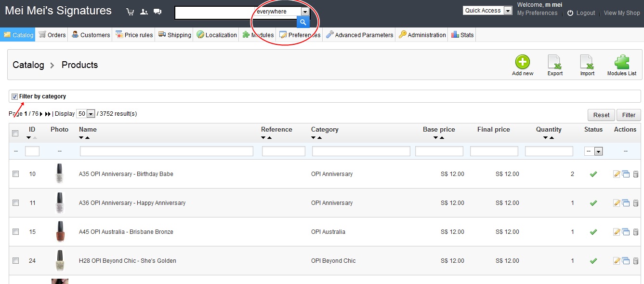
Task: Click the top search text box
Action: (x=215, y=13)
